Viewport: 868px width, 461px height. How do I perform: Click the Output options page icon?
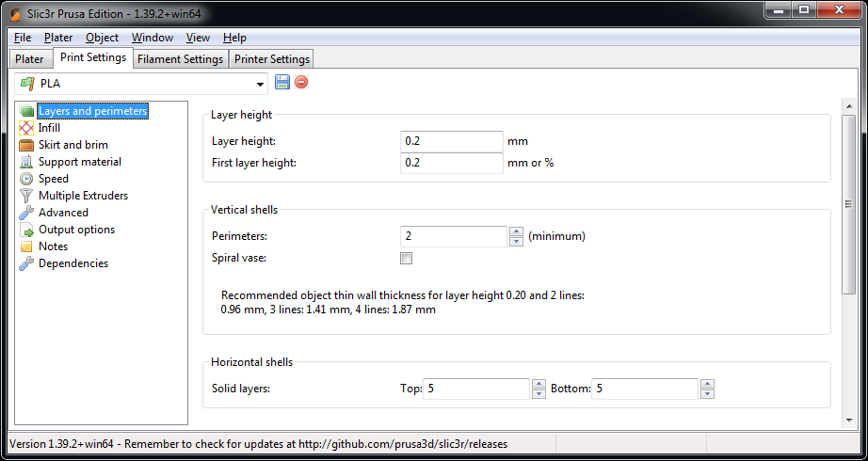26,230
